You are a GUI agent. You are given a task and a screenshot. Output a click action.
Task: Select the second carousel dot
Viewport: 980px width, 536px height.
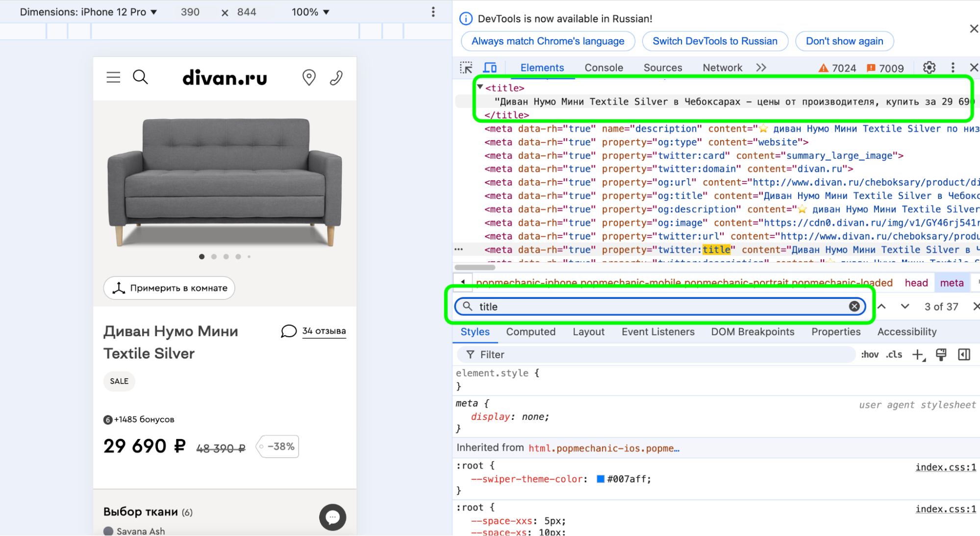click(x=214, y=257)
